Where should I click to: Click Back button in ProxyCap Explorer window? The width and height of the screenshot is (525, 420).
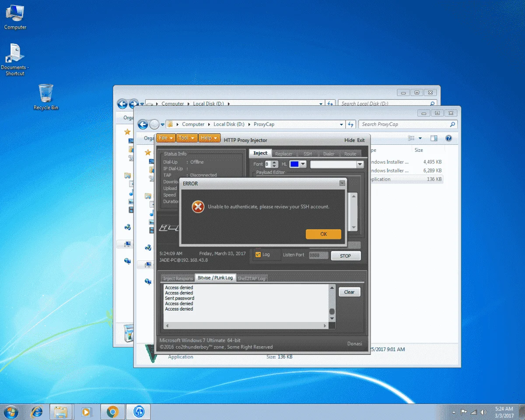[x=143, y=124]
